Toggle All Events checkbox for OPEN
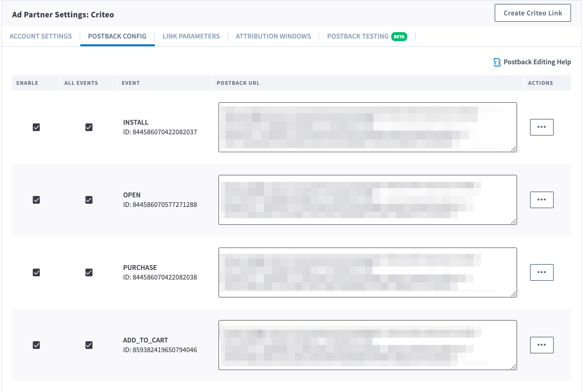The height and width of the screenshot is (392, 582). pyautogui.click(x=89, y=200)
